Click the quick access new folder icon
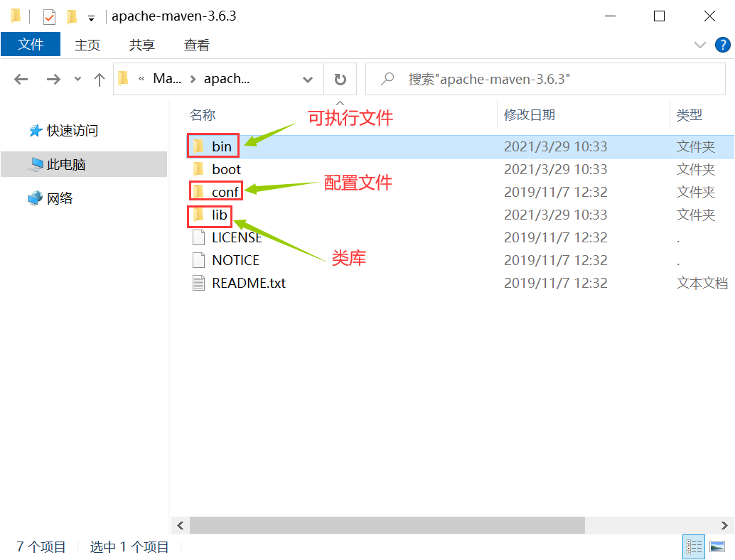Screen dimensions: 735x560 pos(71,17)
